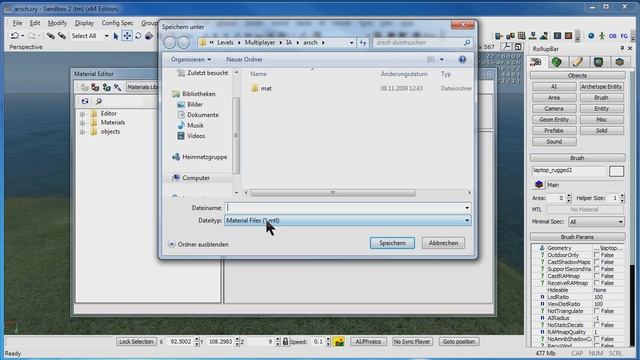The height and width of the screenshot is (360, 640).
Task: Click the white color swatch beside laptop_rugged2
Action: point(616,171)
